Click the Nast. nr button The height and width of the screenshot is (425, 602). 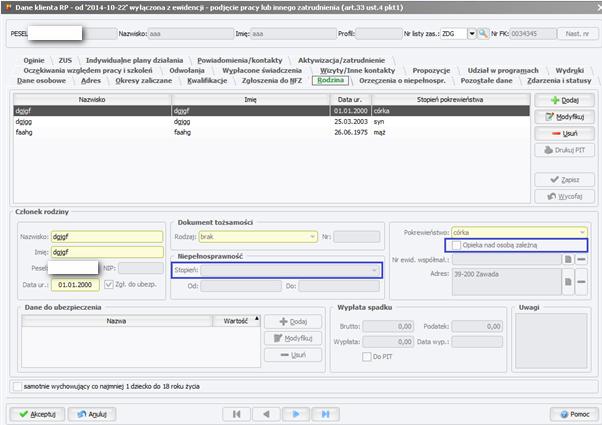coord(577,34)
